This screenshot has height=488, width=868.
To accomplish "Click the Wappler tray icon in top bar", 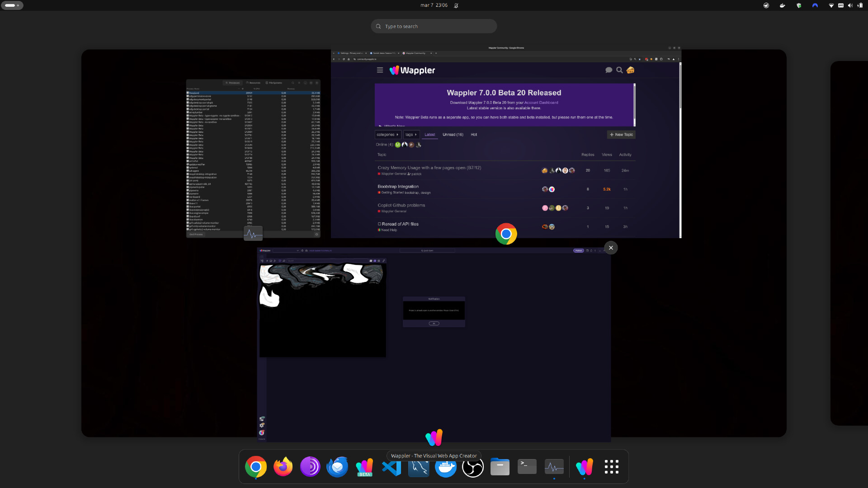I will click(x=766, y=5).
